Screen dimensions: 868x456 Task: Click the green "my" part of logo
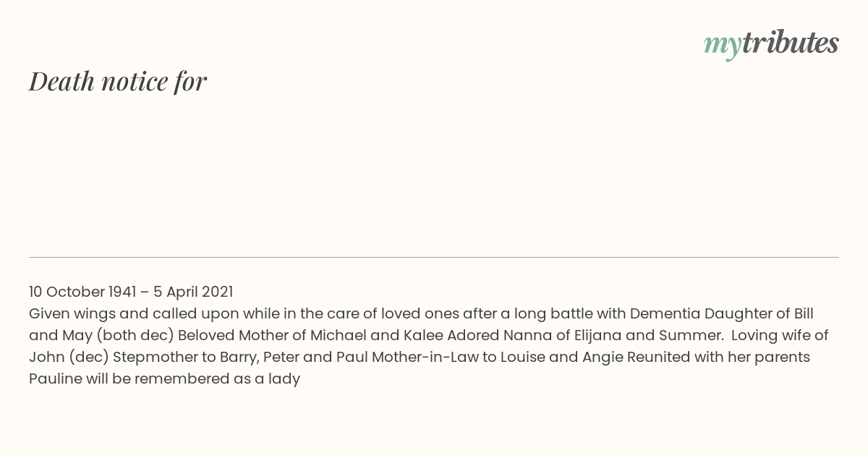click(x=722, y=46)
